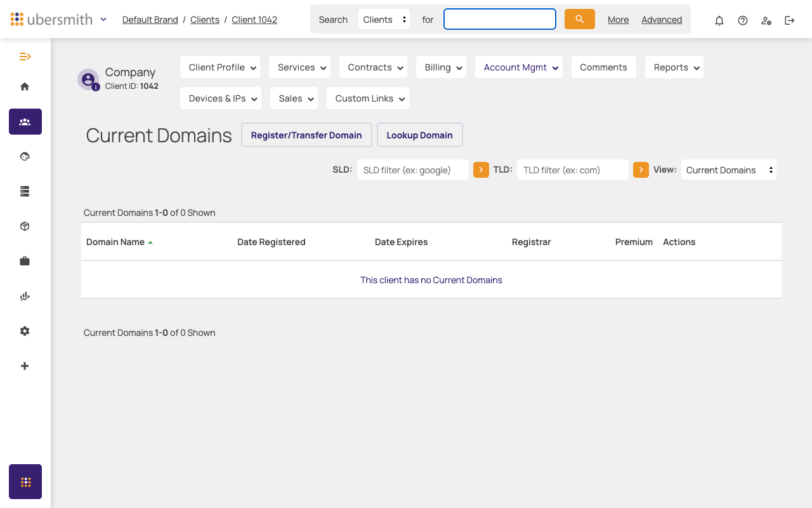Viewport: 812px width, 508px height.
Task: Click Register/Transfer Domain button
Action: click(306, 135)
